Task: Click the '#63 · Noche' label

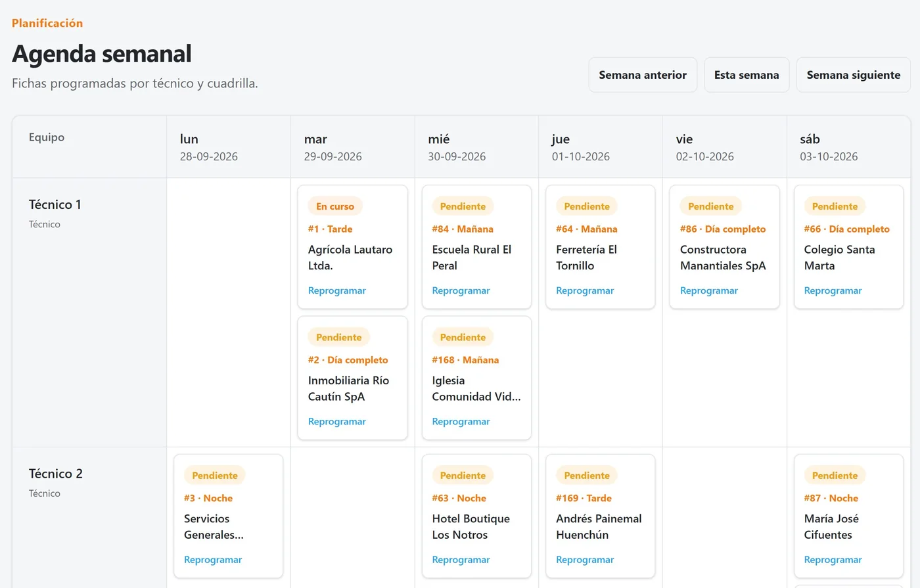Action: click(459, 498)
